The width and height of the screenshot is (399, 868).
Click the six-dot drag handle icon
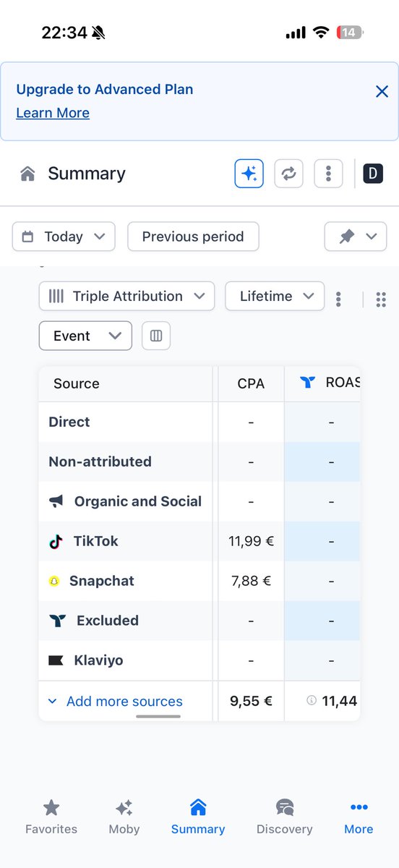point(381,299)
